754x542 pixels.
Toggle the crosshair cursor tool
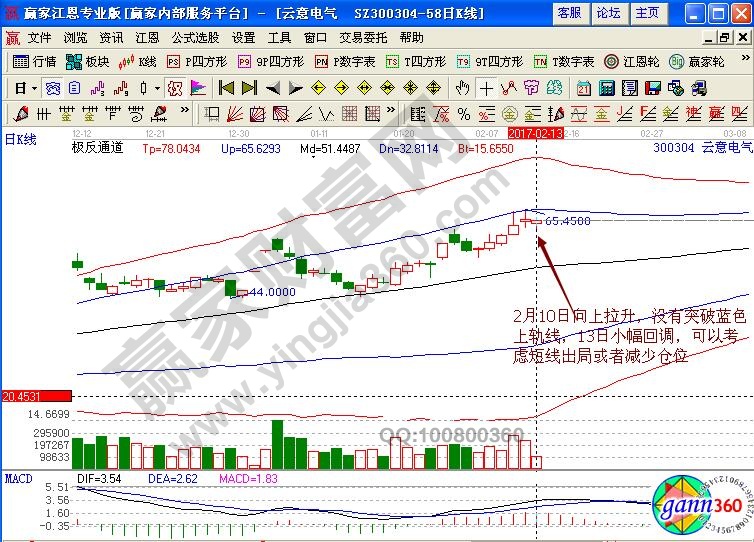(486, 88)
